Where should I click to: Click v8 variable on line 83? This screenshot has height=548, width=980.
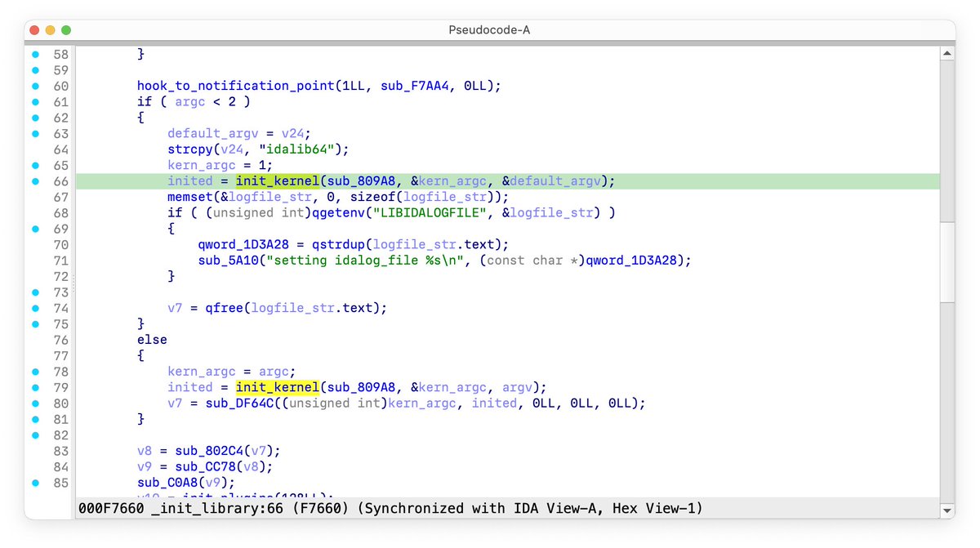tap(145, 451)
